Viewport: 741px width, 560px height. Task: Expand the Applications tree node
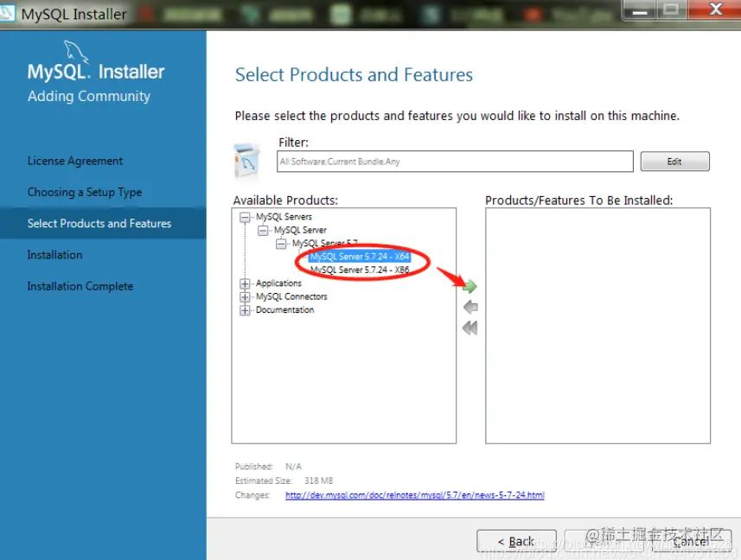pos(245,283)
